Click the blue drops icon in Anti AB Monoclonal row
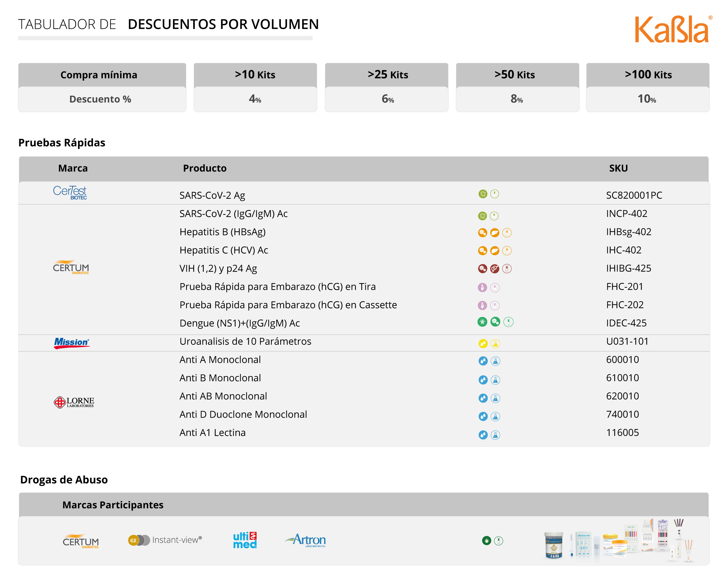The width and height of the screenshot is (728, 587). pyautogui.click(x=483, y=398)
